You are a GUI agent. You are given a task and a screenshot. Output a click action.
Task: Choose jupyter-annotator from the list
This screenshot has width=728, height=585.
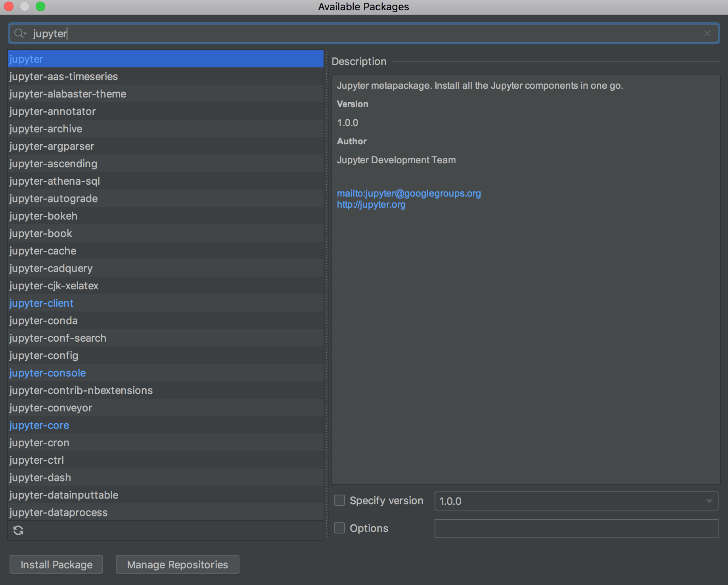click(166, 111)
